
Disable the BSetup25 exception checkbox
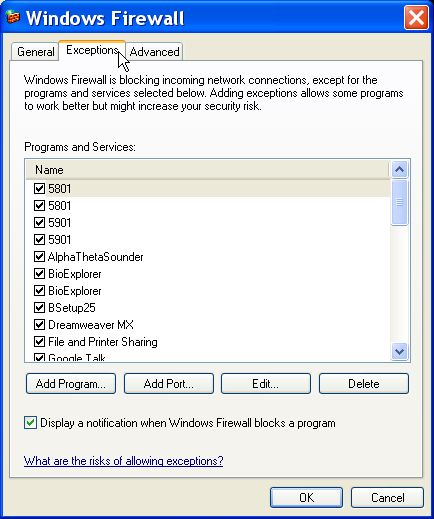point(39,307)
